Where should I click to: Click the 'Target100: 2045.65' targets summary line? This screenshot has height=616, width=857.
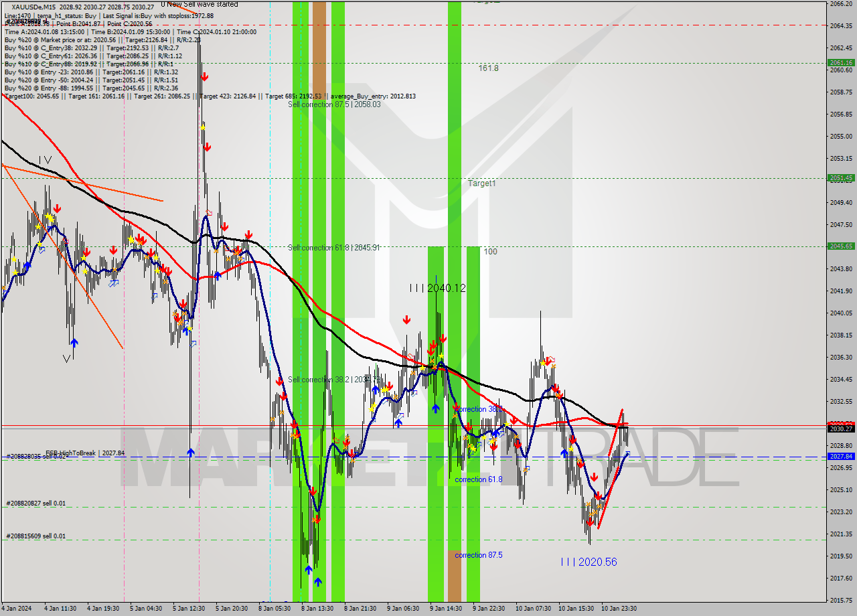point(210,96)
